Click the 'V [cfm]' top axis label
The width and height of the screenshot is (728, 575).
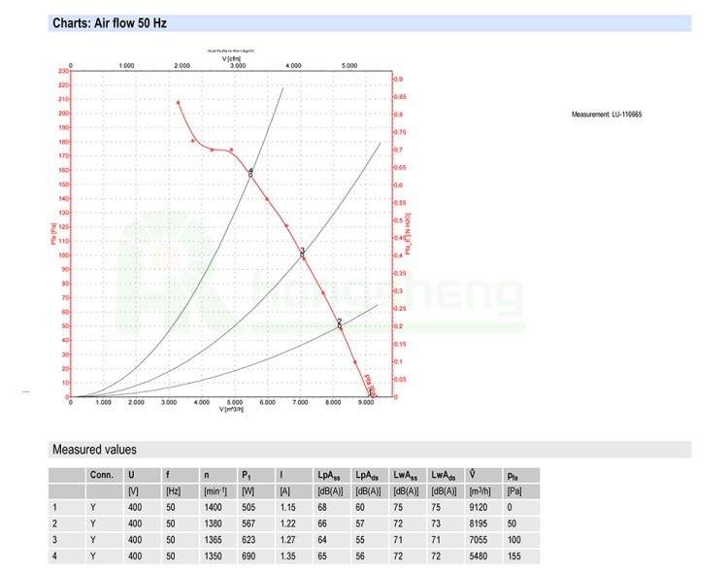231,59
